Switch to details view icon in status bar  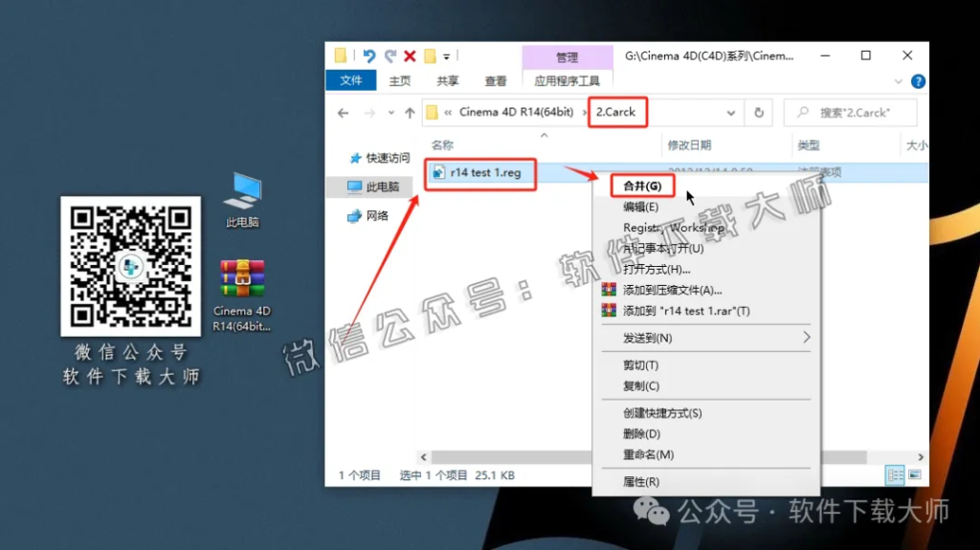(895, 475)
